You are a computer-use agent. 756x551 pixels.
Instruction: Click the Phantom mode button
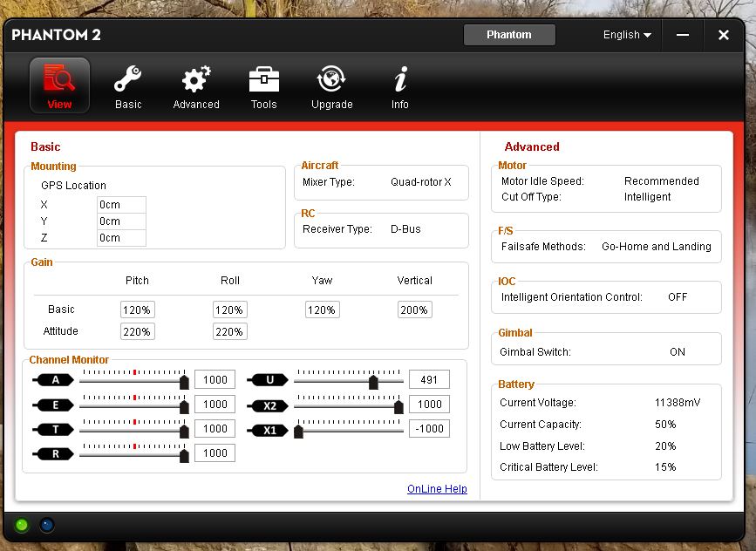click(509, 35)
